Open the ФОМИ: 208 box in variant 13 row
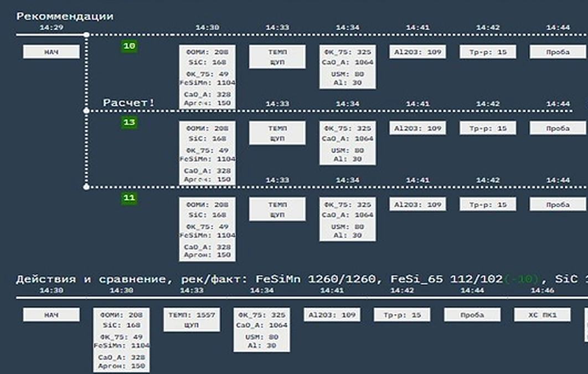Image resolution: width=588 pixels, height=374 pixels. click(x=208, y=153)
